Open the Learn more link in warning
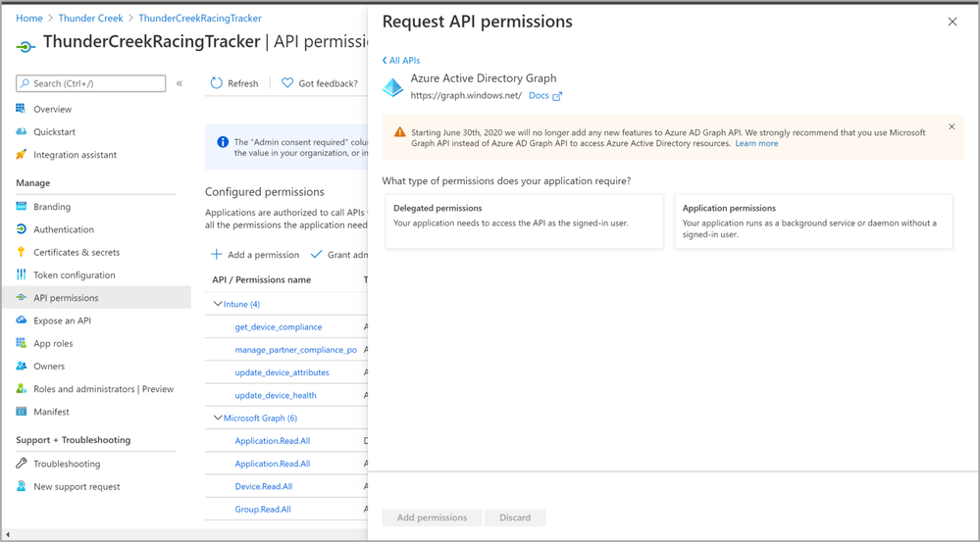 point(756,143)
